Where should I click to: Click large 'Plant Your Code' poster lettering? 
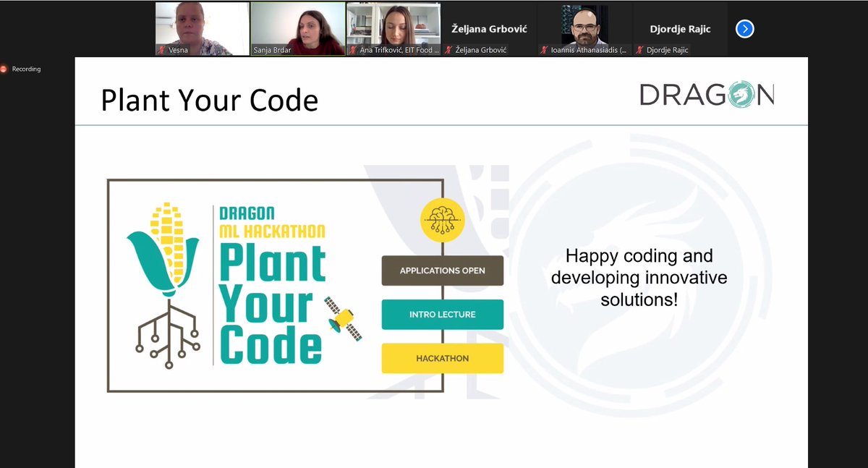coord(272,304)
